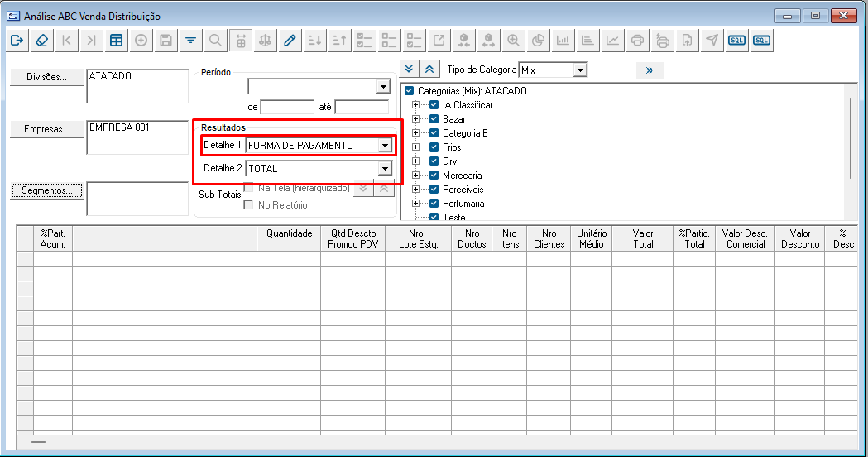Open the line chart icon
Screen dimensions: 868x457
pyautogui.click(x=613, y=41)
